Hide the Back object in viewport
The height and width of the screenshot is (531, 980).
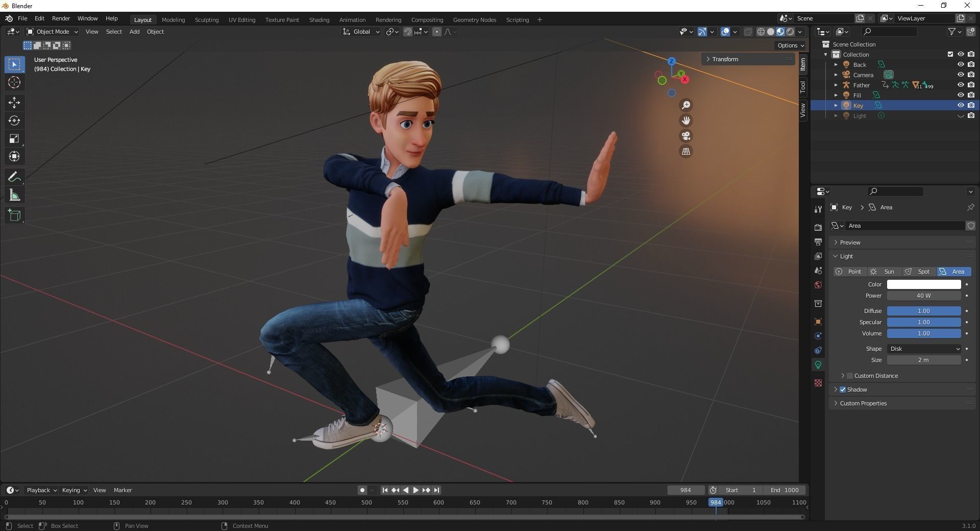960,64
